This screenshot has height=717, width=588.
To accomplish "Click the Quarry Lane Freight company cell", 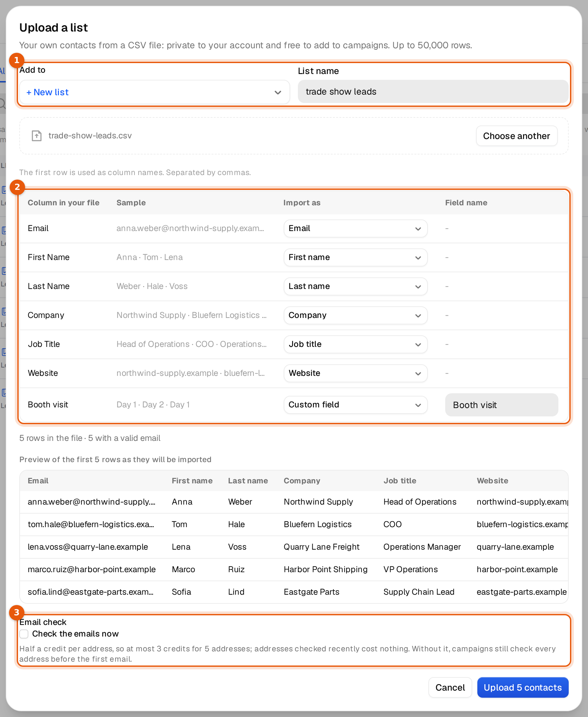I will coord(321,546).
